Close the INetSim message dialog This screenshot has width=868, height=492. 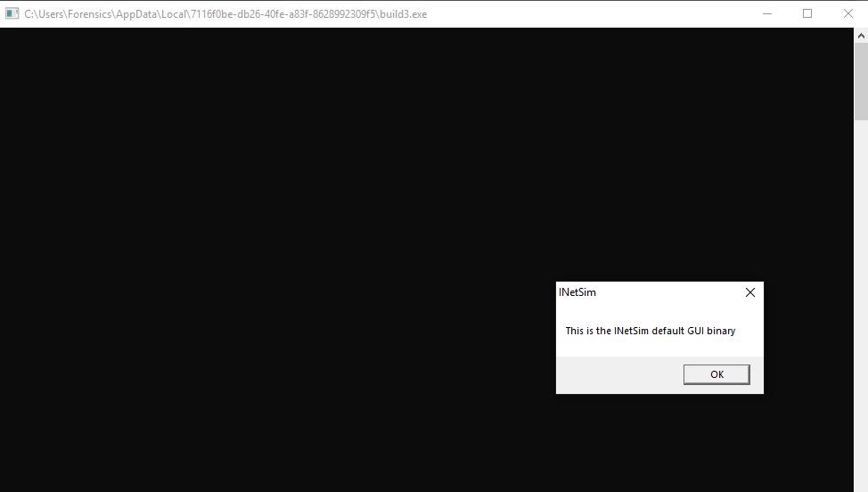pos(750,292)
